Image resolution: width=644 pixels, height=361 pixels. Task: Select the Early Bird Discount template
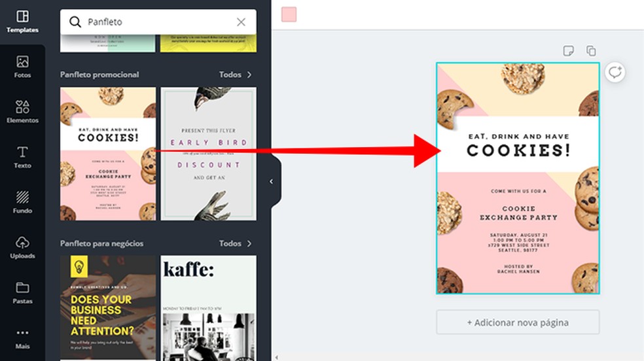point(209,154)
